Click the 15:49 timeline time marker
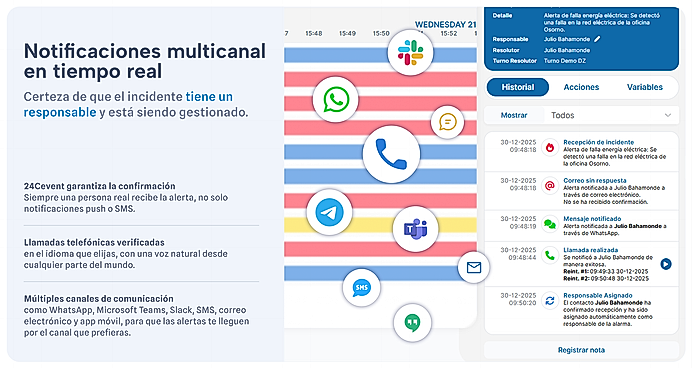Image resolution: width=692 pixels, height=368 pixels. [x=347, y=34]
